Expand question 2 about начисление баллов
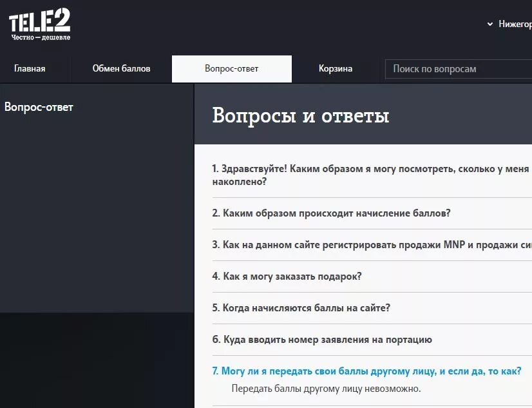 click(331, 213)
